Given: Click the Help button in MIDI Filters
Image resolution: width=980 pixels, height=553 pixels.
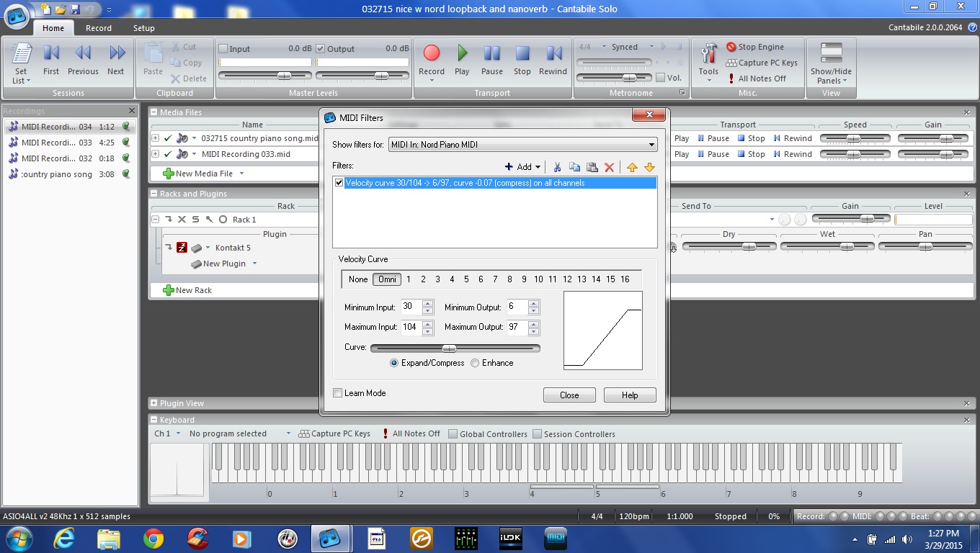Looking at the screenshot, I should pos(630,395).
